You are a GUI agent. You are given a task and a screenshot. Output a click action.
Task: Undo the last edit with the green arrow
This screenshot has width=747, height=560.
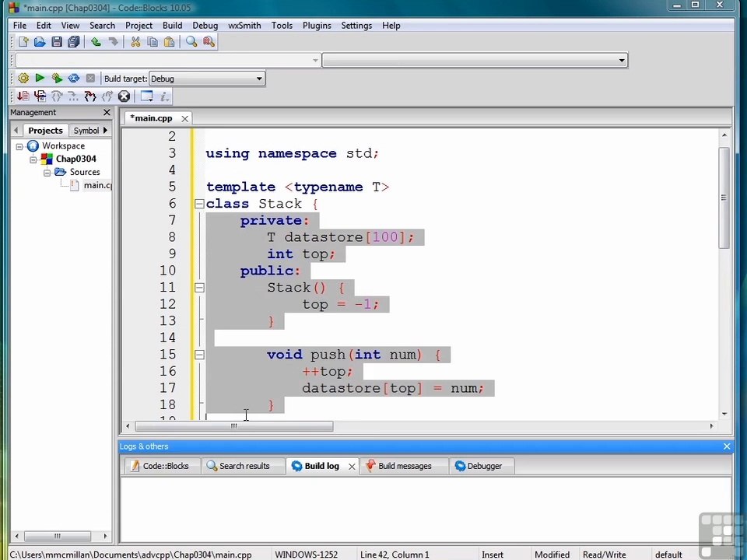(96, 42)
